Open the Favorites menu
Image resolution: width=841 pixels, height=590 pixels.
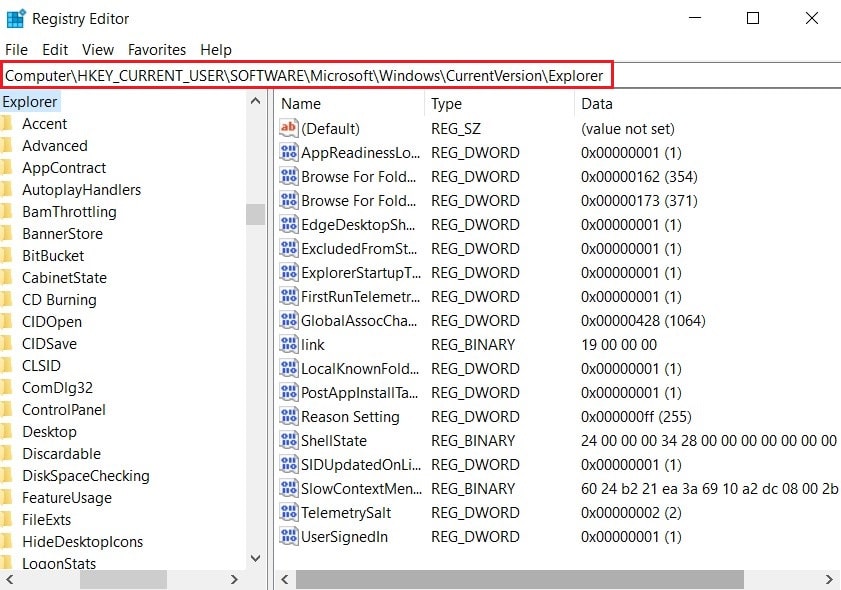156,49
